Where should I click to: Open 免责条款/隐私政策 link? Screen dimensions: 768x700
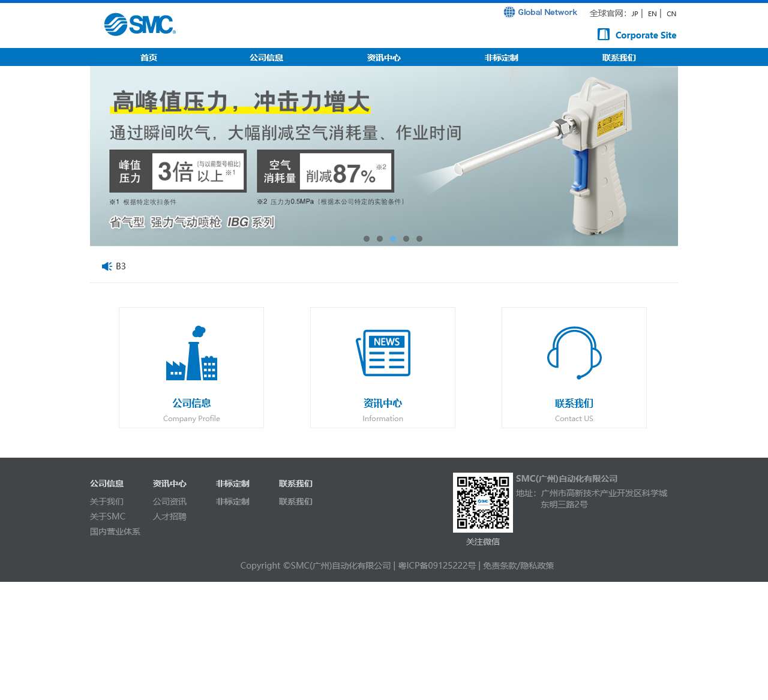(x=518, y=566)
